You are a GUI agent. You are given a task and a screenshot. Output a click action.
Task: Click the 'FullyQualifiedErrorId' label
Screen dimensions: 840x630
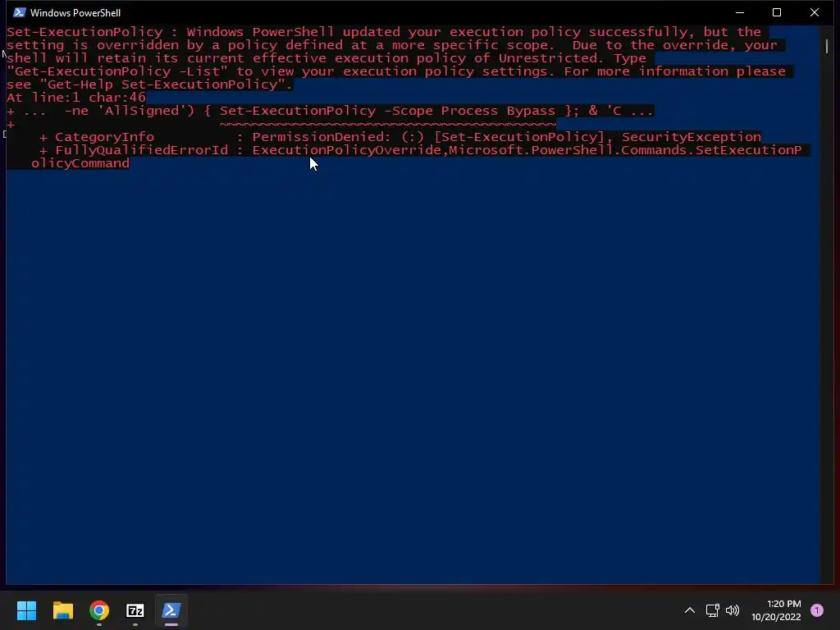tap(141, 150)
